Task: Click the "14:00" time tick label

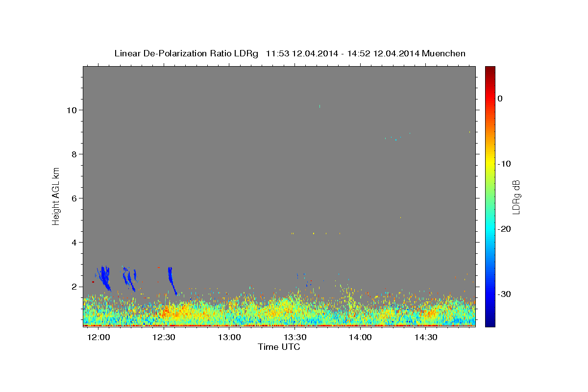Action: pos(360,338)
